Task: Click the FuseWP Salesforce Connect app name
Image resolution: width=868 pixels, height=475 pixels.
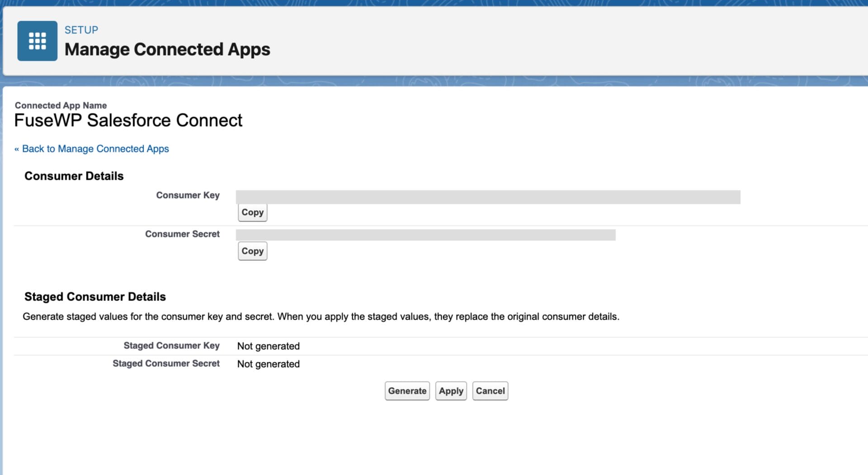Action: (x=128, y=120)
